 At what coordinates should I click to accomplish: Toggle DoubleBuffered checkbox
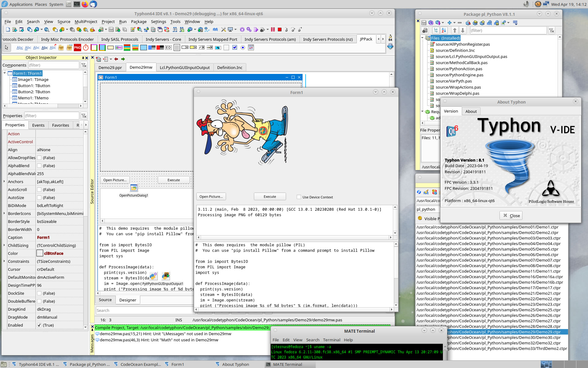(x=39, y=301)
